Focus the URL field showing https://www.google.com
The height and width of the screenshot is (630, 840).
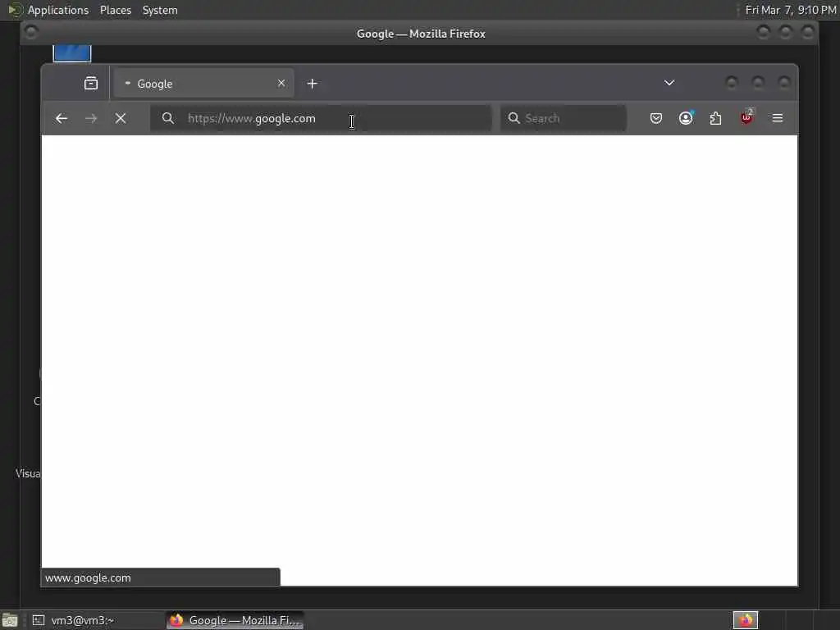tap(321, 118)
